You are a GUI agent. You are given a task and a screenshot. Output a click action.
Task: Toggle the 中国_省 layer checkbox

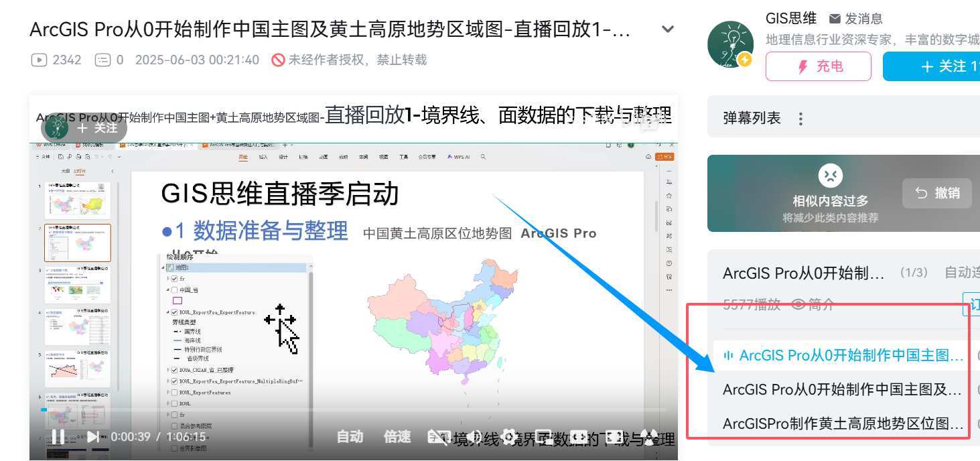click(x=174, y=290)
